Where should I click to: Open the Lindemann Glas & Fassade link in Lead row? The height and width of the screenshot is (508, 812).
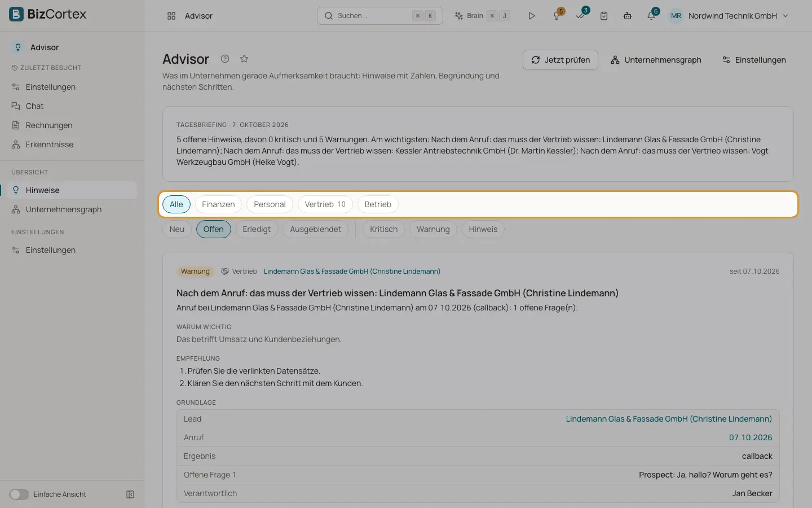click(669, 419)
